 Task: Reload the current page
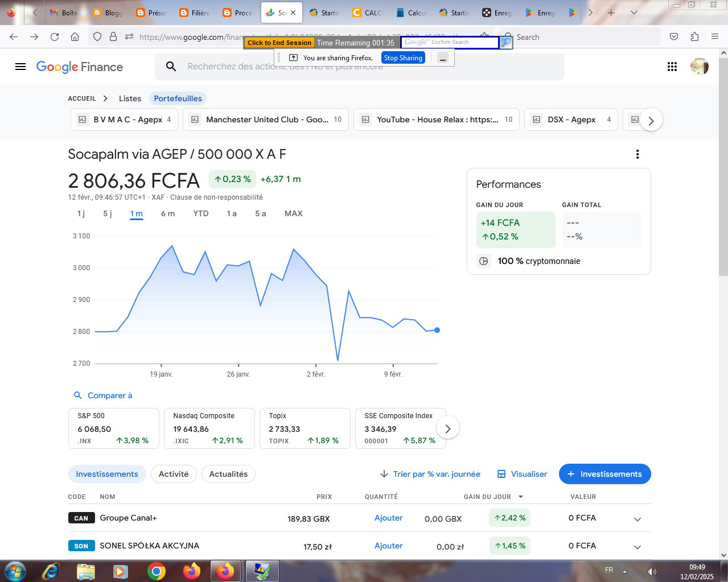[x=55, y=37]
